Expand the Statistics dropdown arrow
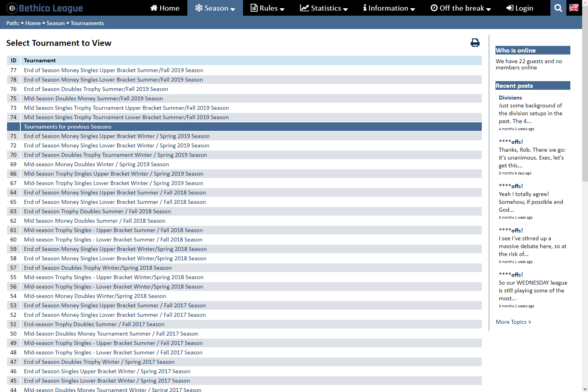This screenshot has width=588, height=392. tap(345, 9)
